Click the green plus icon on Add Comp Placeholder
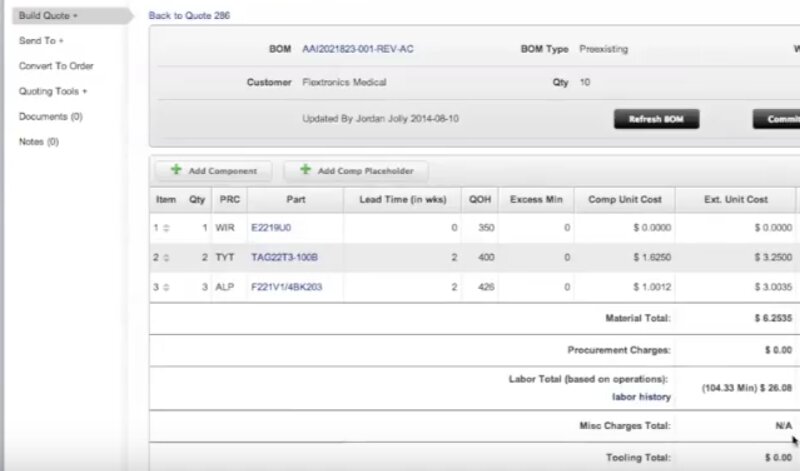 tap(305, 171)
